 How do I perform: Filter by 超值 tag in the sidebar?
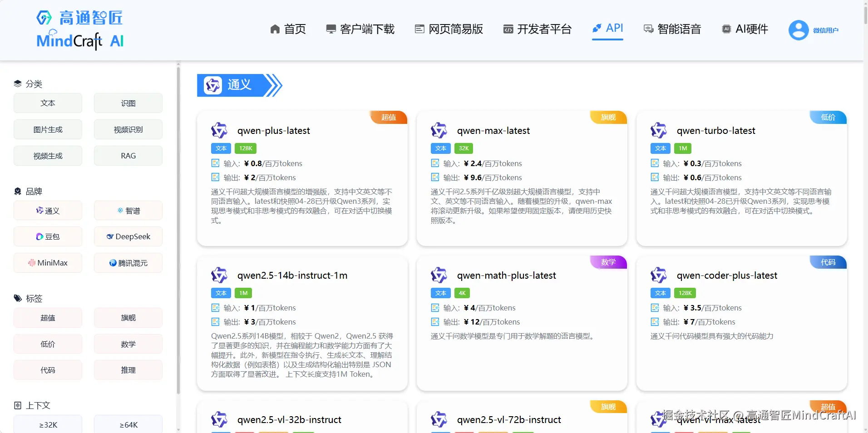pos(48,318)
